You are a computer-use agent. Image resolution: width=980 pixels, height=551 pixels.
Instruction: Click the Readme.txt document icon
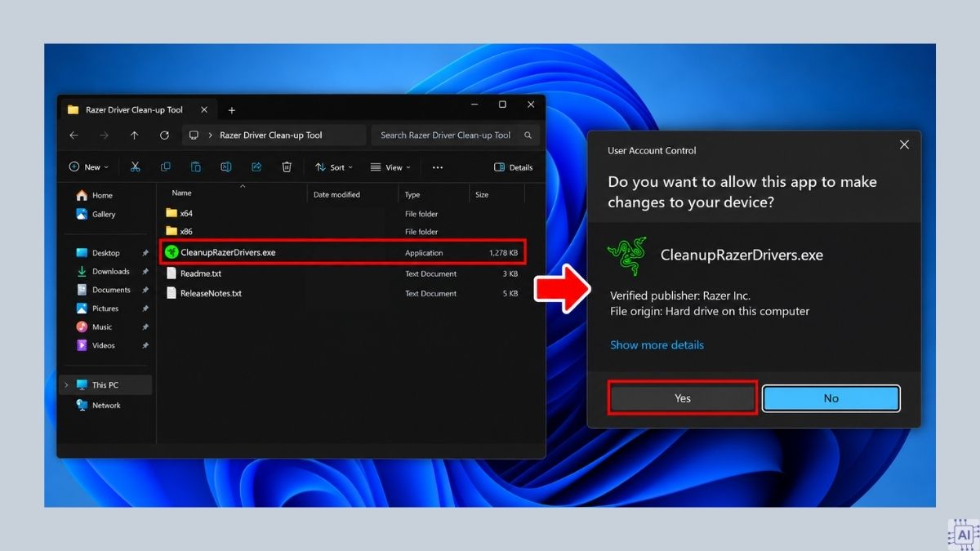point(171,274)
